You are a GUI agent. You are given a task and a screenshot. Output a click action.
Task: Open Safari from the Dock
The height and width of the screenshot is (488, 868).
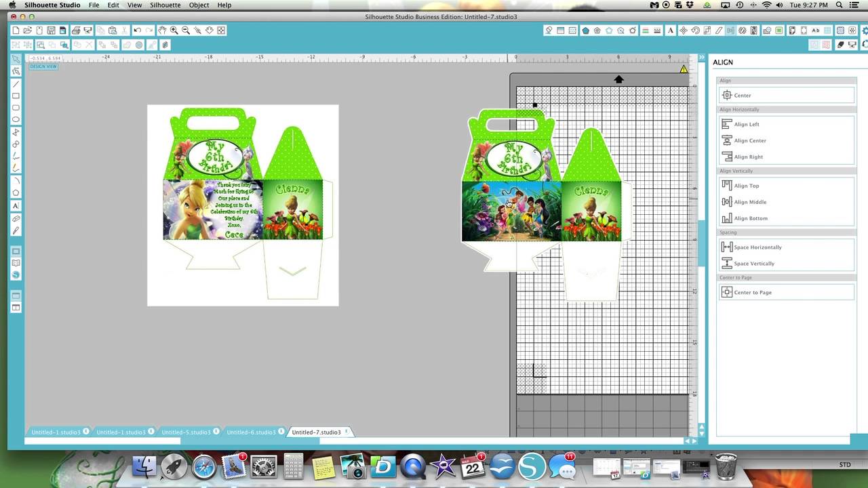click(204, 466)
